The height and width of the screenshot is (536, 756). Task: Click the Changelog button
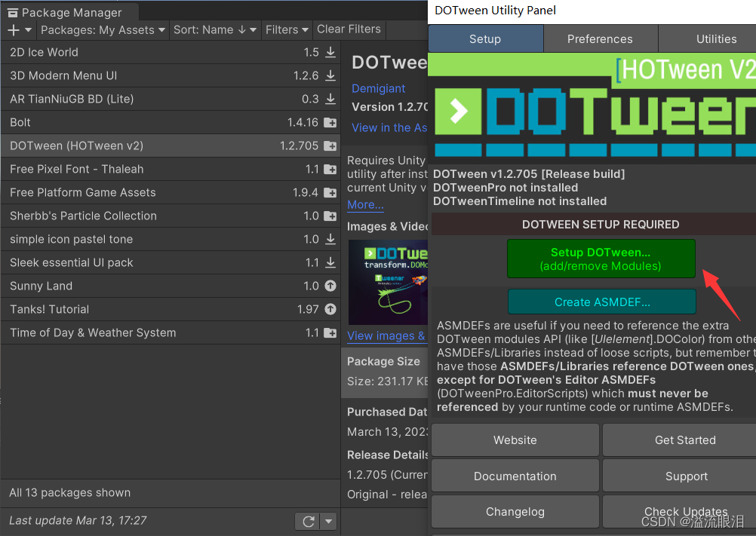(515, 511)
